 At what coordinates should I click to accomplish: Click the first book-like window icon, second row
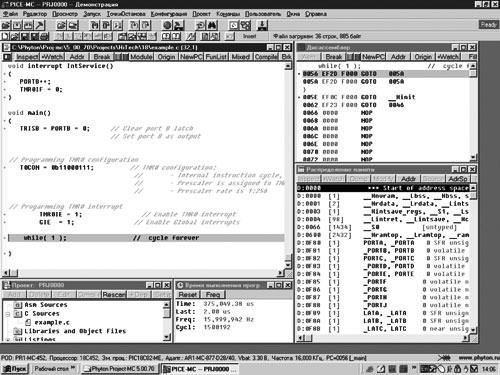(x=166, y=36)
